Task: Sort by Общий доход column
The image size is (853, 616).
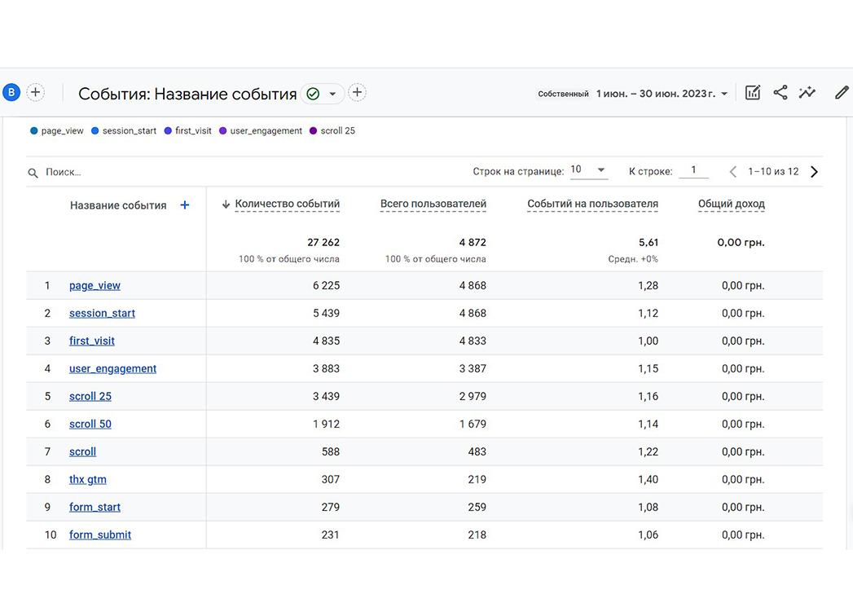Action: point(731,204)
